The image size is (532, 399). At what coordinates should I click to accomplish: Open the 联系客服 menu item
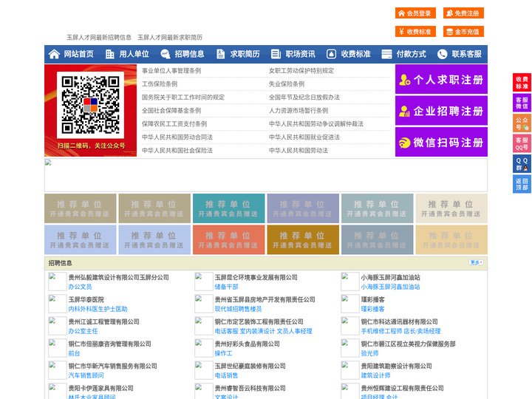click(x=466, y=54)
